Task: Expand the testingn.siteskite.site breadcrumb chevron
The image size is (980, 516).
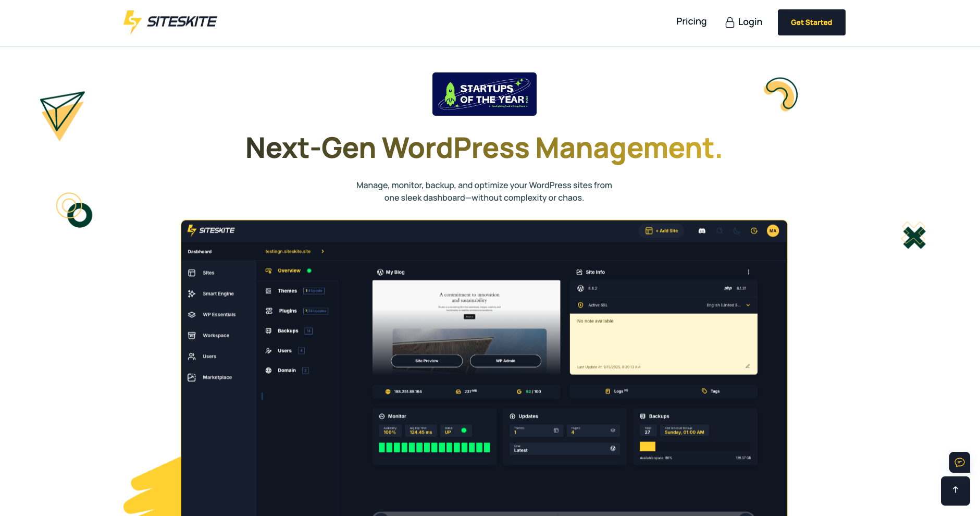Action: click(322, 252)
